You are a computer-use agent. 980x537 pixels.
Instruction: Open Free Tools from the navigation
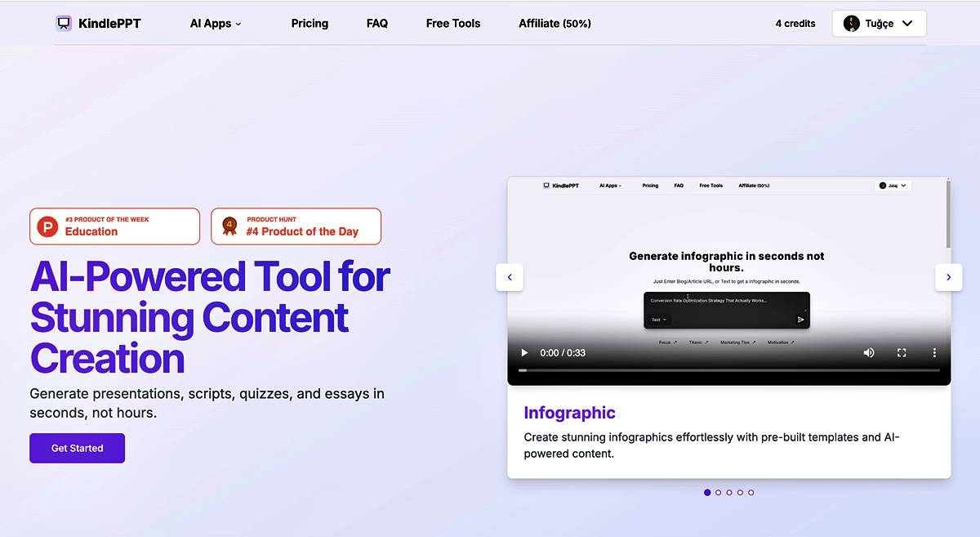pyautogui.click(x=453, y=24)
